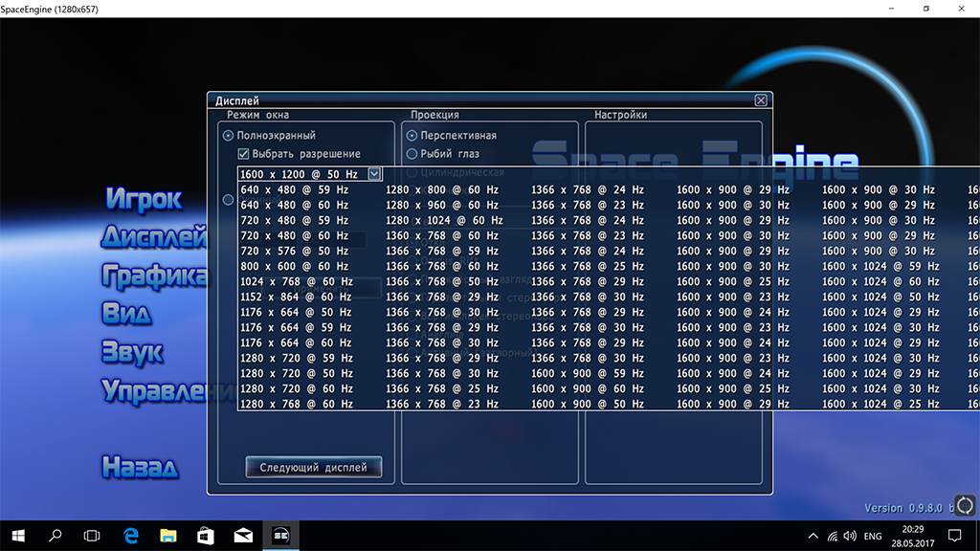Choose 1280 x 720 @ 50 Hz
Image resolution: width=980 pixels, height=551 pixels.
[297, 373]
